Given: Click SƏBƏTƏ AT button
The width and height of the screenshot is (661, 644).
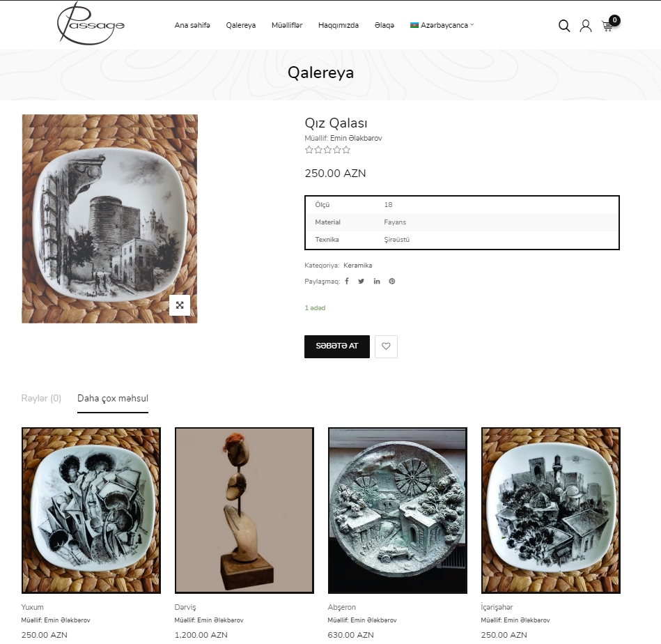Looking at the screenshot, I should pos(337,346).
